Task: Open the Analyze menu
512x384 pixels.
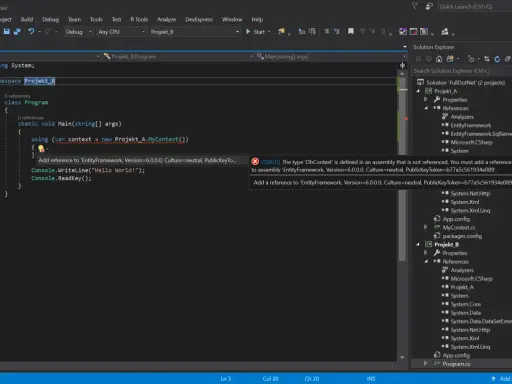Action: [166, 19]
